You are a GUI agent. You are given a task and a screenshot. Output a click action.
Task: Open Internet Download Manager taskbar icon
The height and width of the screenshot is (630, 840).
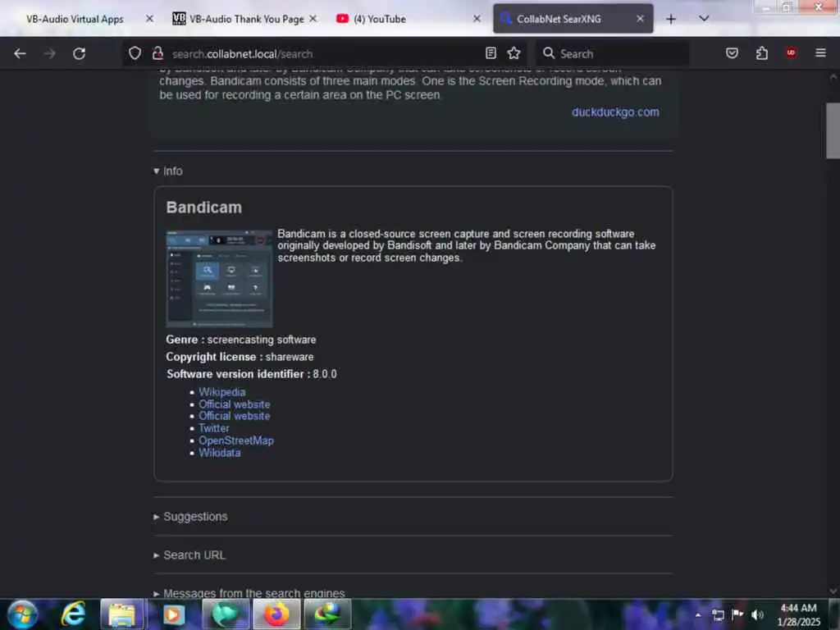tap(327, 614)
